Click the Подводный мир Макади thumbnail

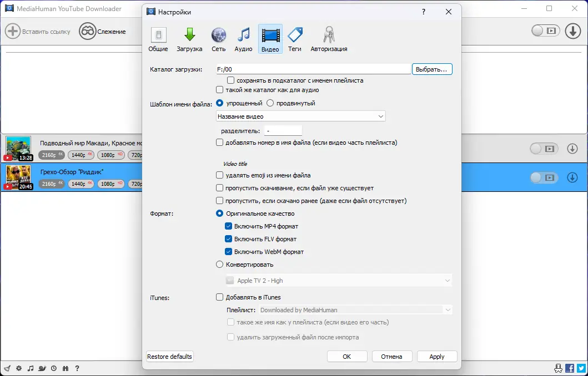click(x=18, y=149)
